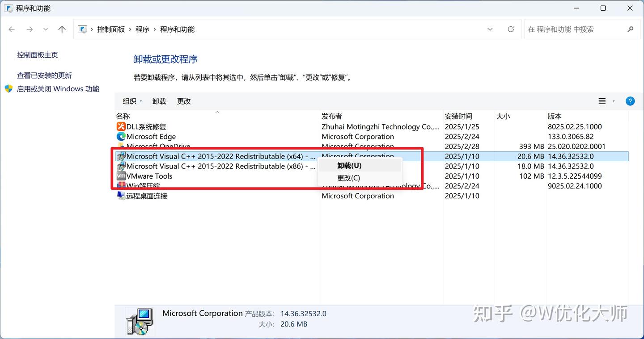This screenshot has height=339, width=644.
Task: Open the help question mark icon
Action: pyautogui.click(x=630, y=101)
